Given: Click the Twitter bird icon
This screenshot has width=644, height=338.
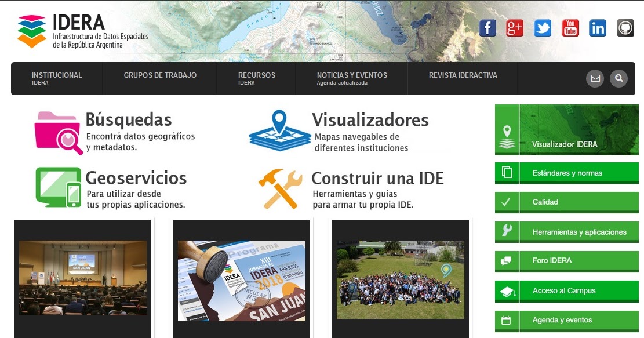Looking at the screenshot, I should [543, 27].
